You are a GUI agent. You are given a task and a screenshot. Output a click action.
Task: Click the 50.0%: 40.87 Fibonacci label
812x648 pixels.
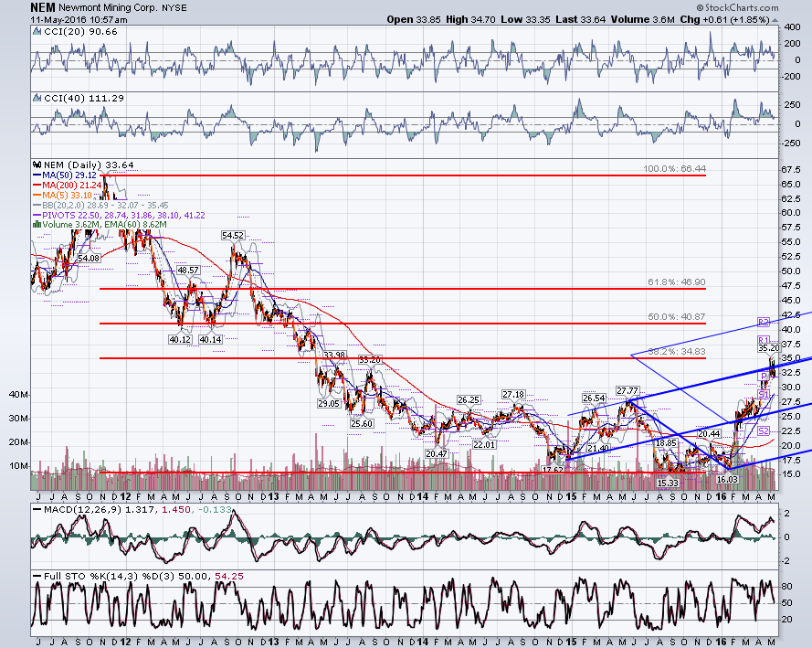coord(676,317)
